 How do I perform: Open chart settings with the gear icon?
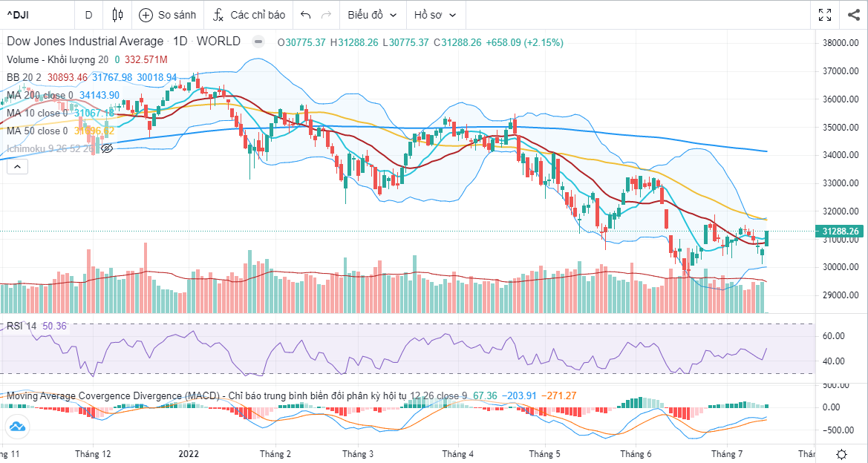841,454
